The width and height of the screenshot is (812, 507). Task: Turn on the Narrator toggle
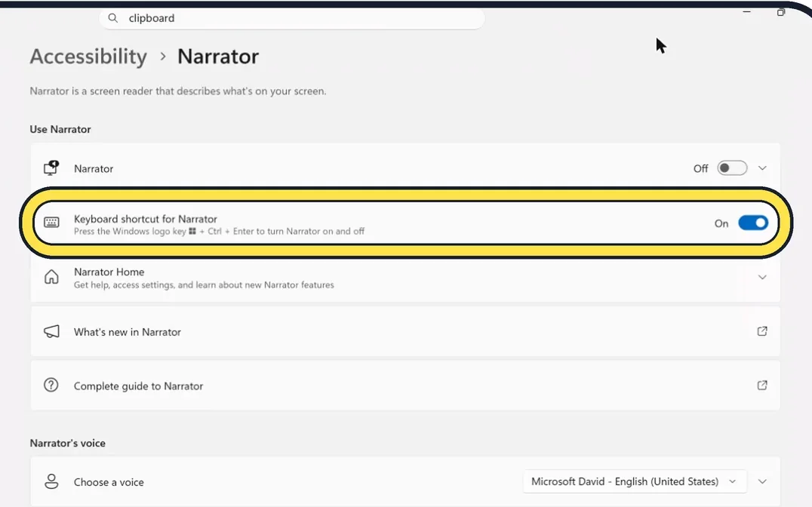(x=732, y=168)
